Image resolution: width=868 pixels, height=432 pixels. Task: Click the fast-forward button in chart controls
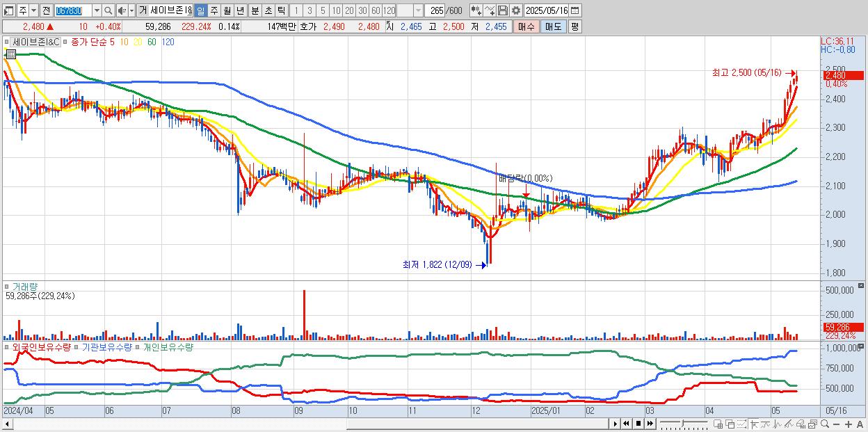650,424
